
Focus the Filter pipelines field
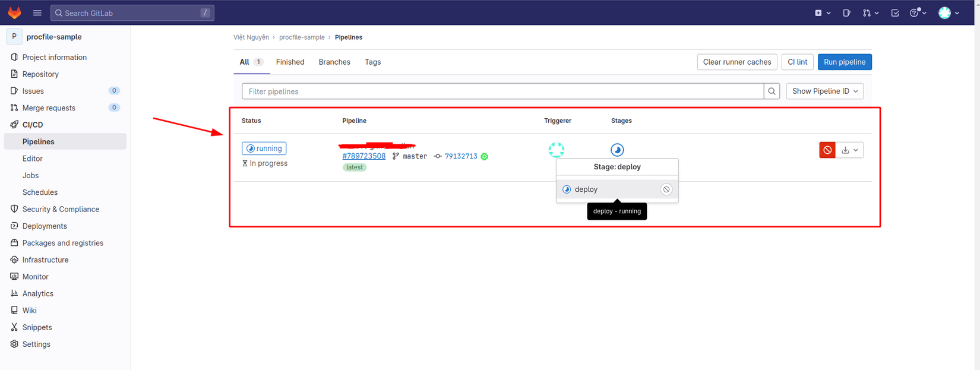(x=502, y=91)
